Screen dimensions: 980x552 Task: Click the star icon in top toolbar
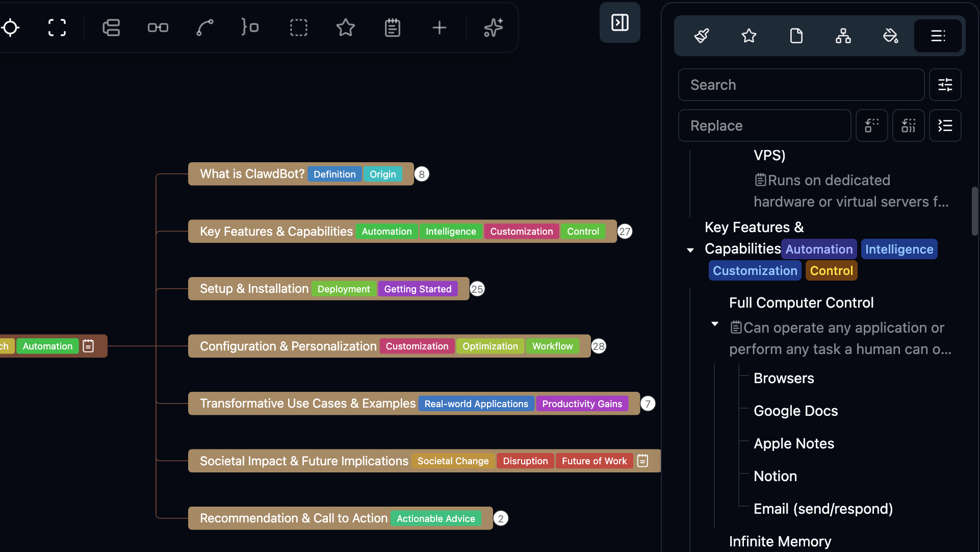tap(345, 28)
